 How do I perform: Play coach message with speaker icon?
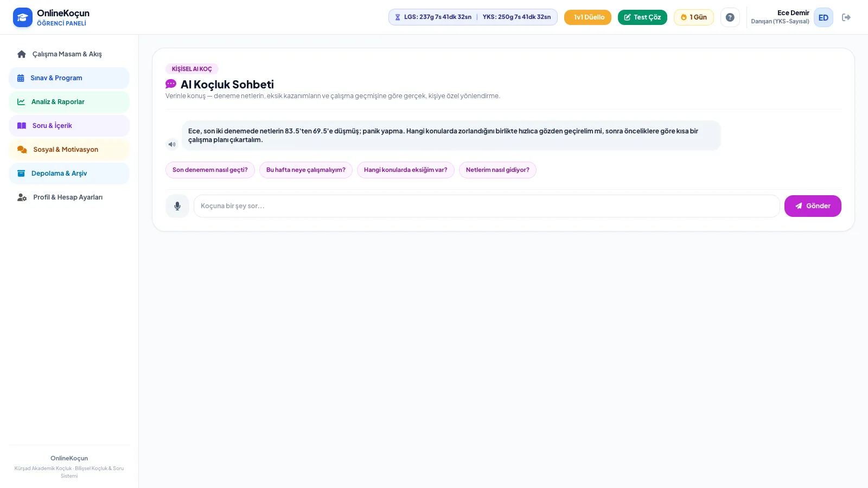click(x=172, y=144)
